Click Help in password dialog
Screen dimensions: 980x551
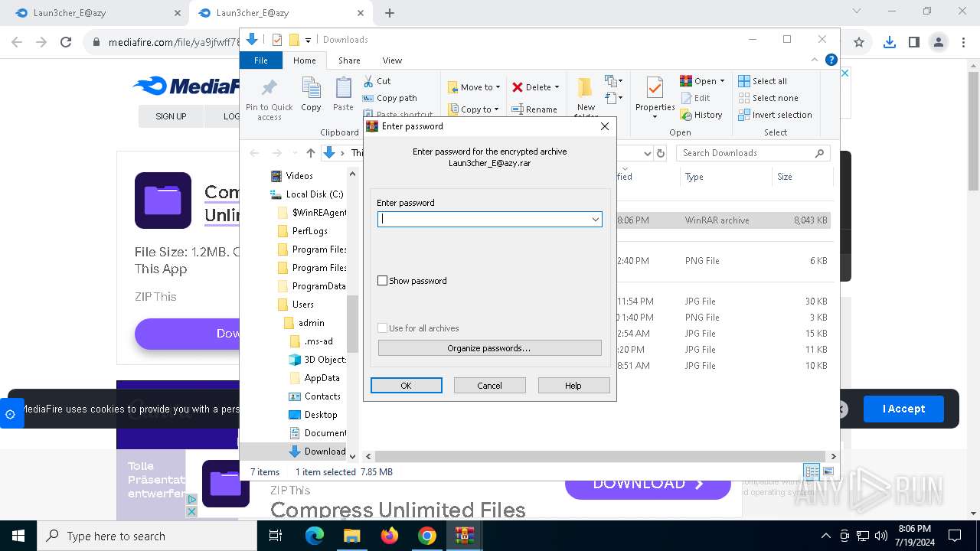pyautogui.click(x=573, y=386)
